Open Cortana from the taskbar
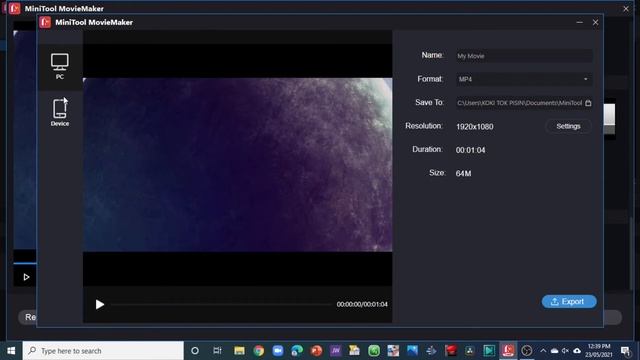The width and height of the screenshot is (640, 360). 195,351
